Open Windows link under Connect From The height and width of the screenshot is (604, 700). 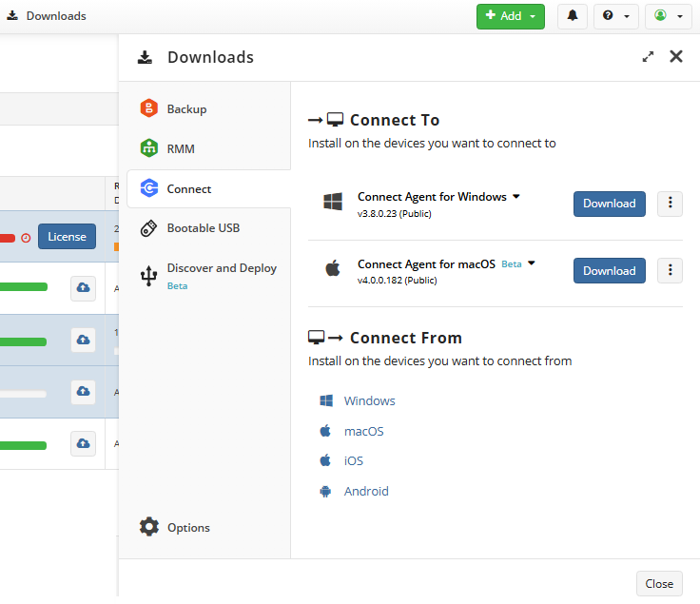(x=370, y=400)
